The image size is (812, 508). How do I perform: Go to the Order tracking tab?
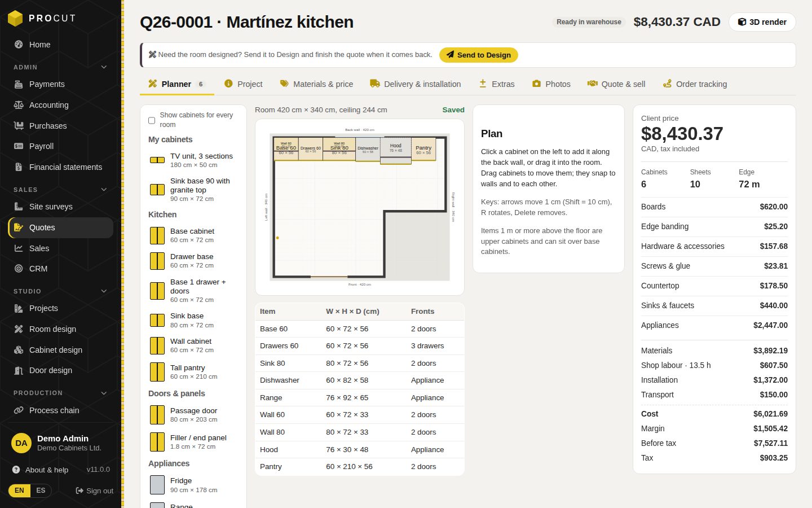click(x=695, y=84)
